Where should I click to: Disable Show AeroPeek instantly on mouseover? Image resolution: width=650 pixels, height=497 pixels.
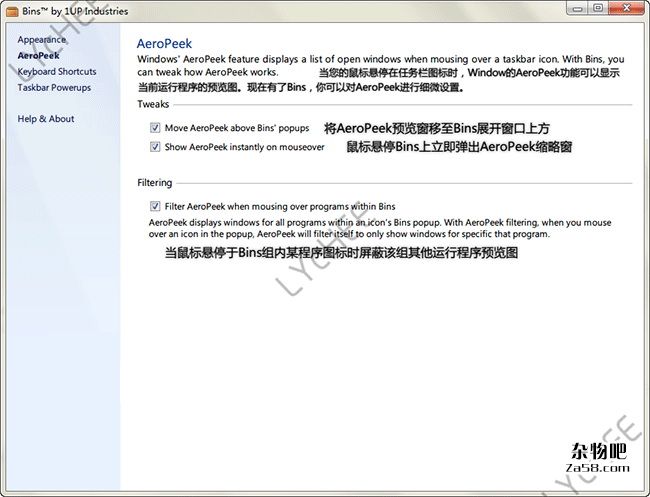155,147
